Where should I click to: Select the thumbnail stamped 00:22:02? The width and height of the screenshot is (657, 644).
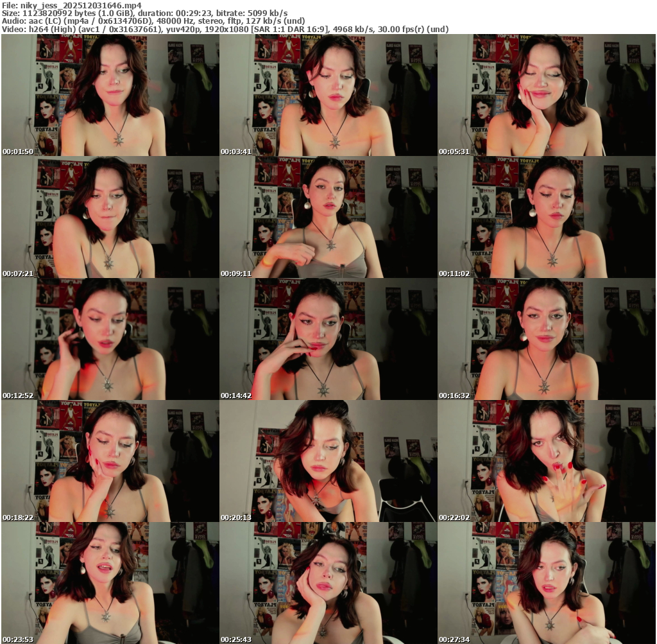click(x=547, y=461)
